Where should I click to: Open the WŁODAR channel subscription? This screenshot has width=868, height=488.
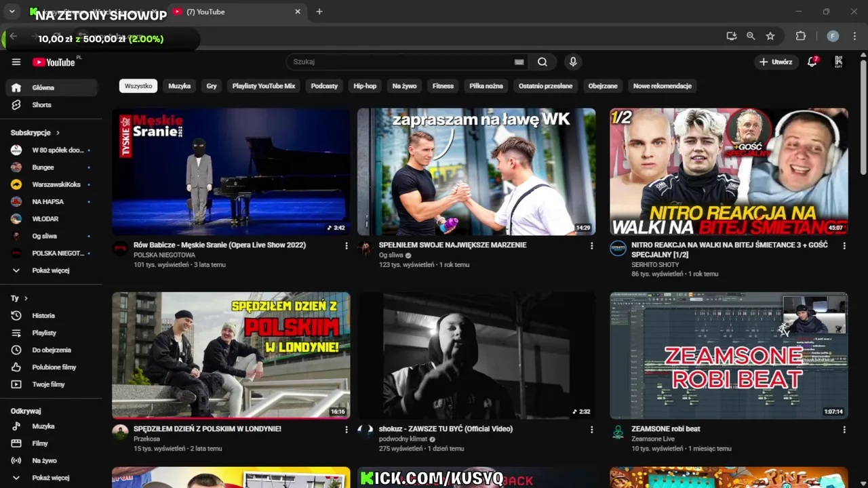53,219
